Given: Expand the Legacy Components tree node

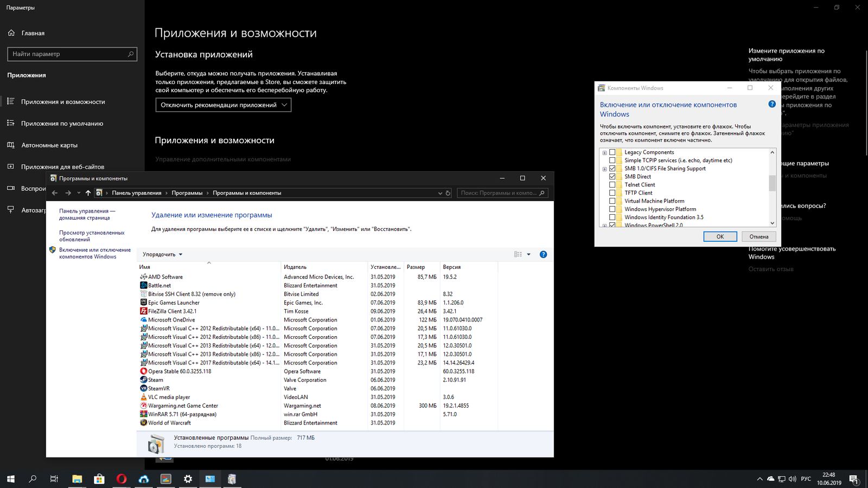Looking at the screenshot, I should (x=605, y=153).
